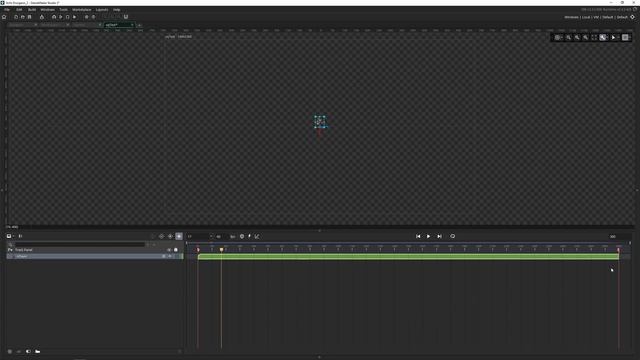Toggle visibility eye on the sprite track
Viewport: 640px width, 360px height.
click(170, 256)
